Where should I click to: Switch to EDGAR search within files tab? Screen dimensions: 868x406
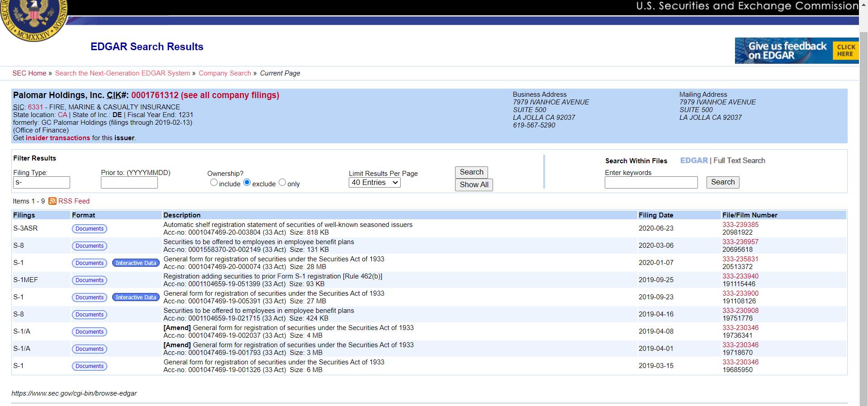click(694, 161)
